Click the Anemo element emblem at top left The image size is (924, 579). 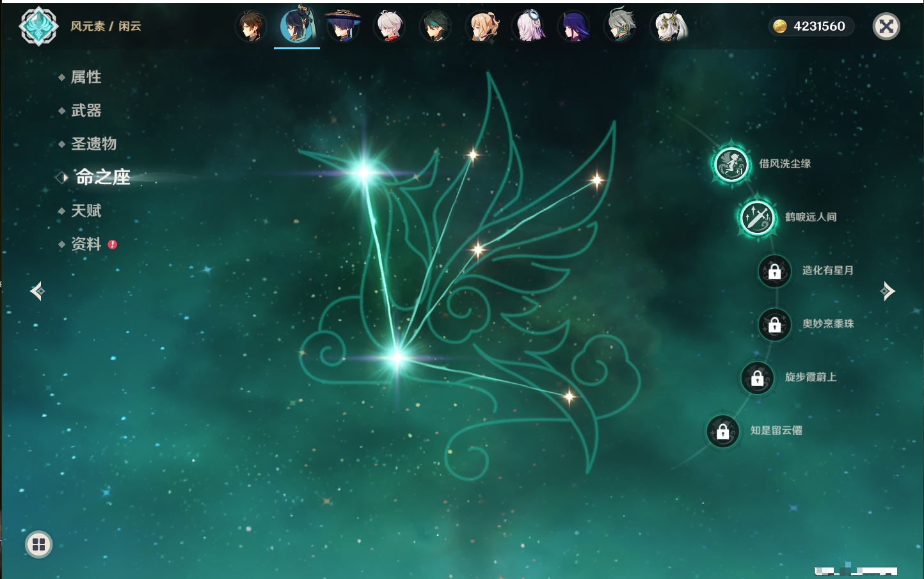coord(38,26)
